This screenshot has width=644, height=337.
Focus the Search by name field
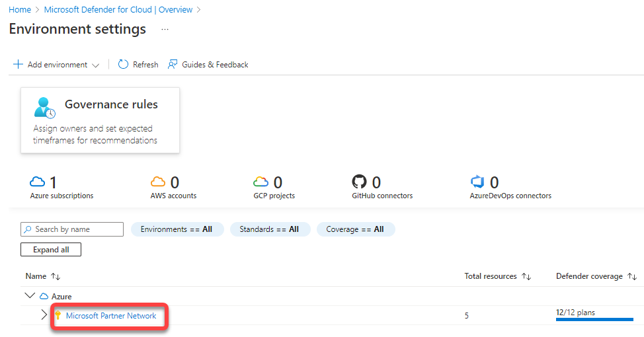point(72,229)
